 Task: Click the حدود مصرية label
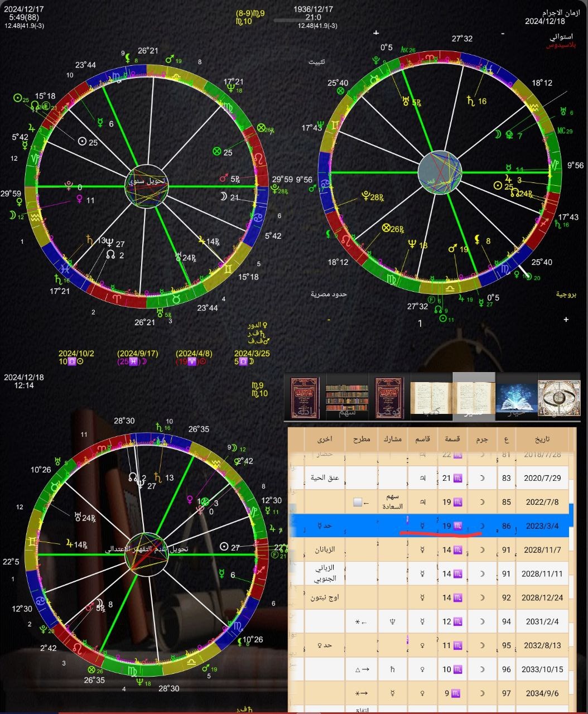329,293
